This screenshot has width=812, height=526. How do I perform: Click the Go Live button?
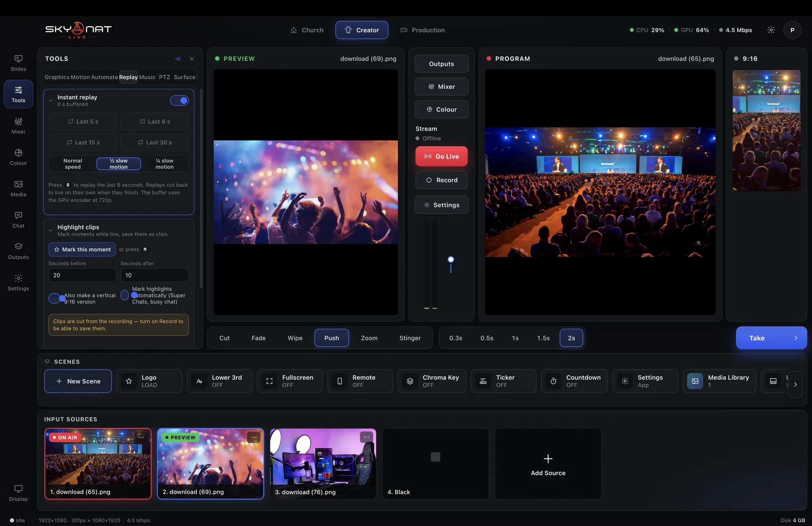click(442, 157)
